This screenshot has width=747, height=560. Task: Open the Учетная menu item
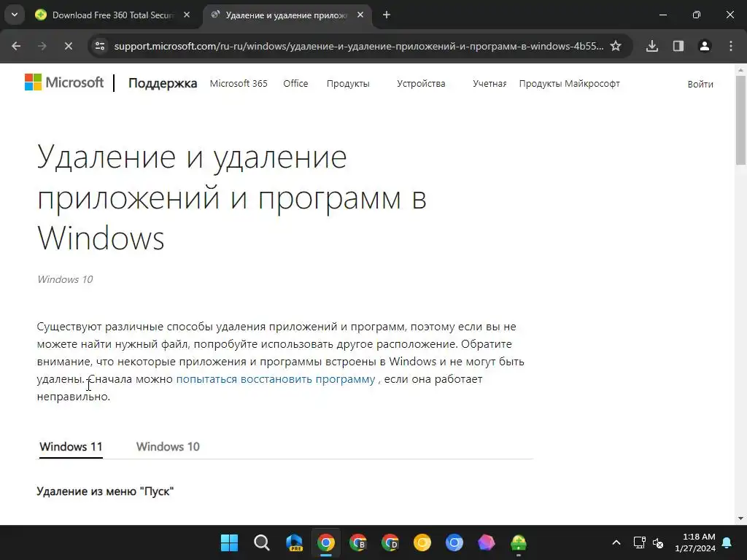489,84
